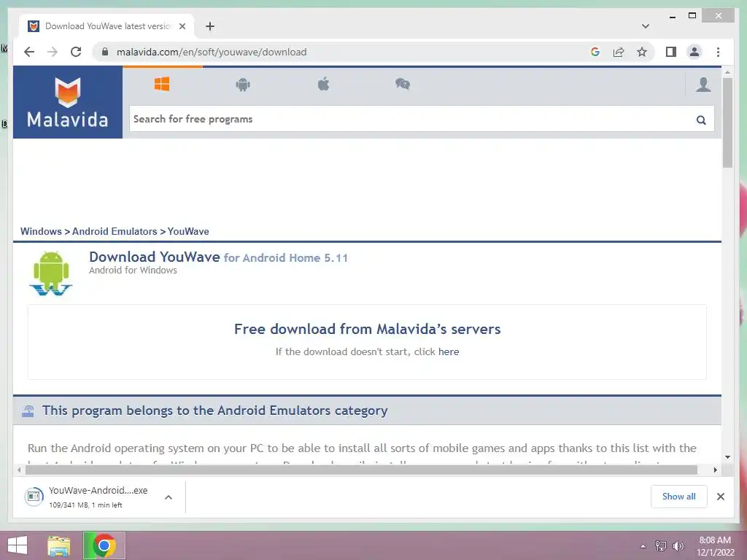
Task: Go forward with the browser forward arrow
Action: coord(53,52)
